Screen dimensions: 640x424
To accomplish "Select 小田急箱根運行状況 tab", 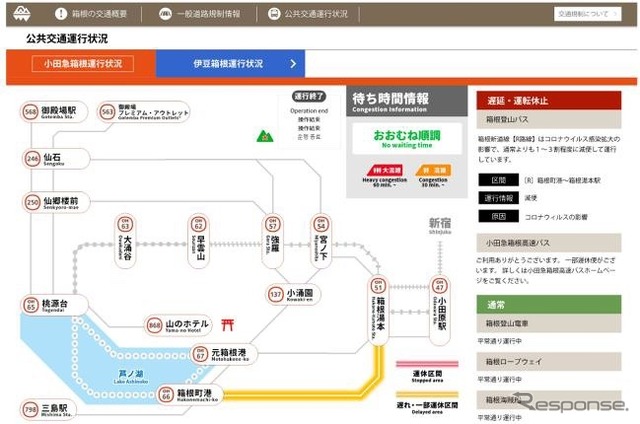I will [x=83, y=64].
